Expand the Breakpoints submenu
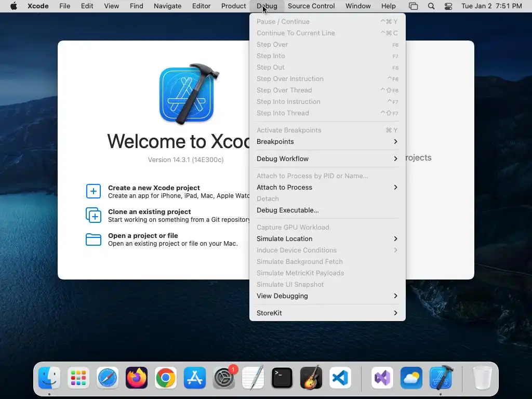The image size is (532, 399). coord(327,141)
